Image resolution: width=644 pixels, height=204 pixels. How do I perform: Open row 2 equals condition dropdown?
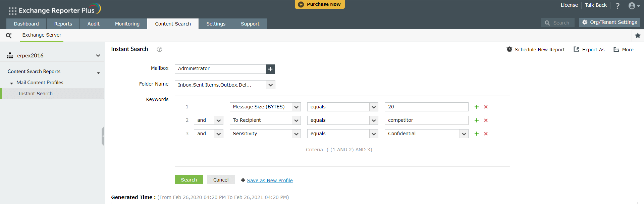[374, 120]
